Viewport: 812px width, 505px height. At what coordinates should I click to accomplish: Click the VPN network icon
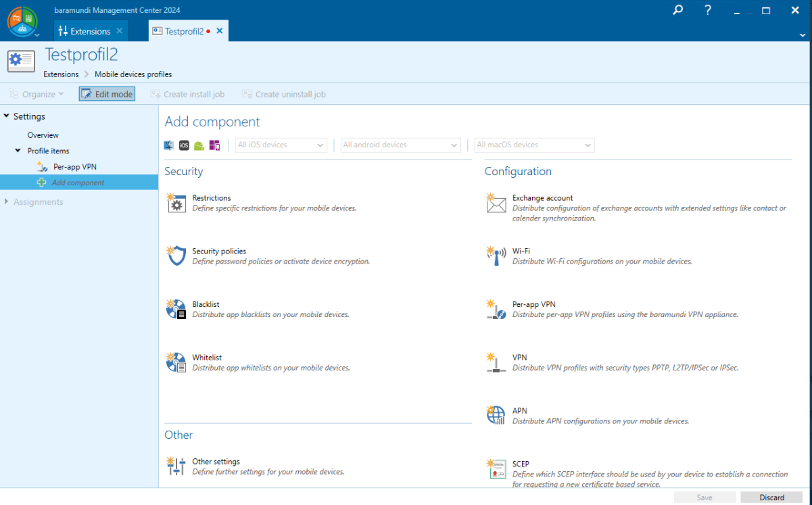point(496,362)
